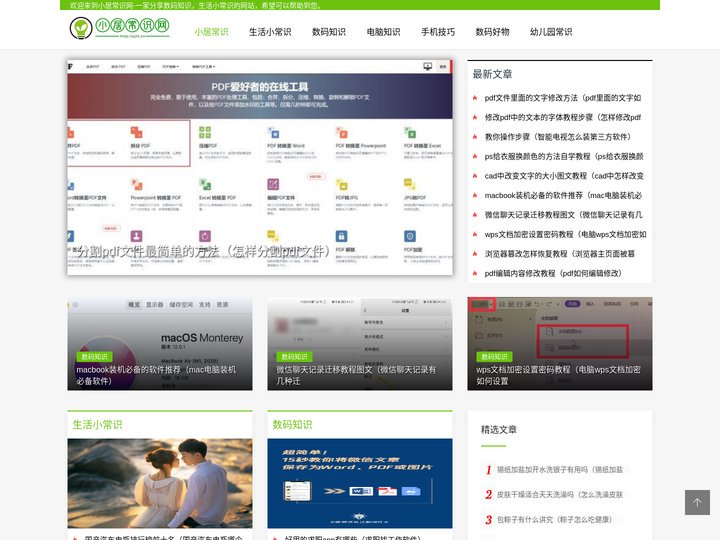Open 微信聊天记录迁移教程图文 card title
This screenshot has height=540, width=720.
[x=356, y=375]
